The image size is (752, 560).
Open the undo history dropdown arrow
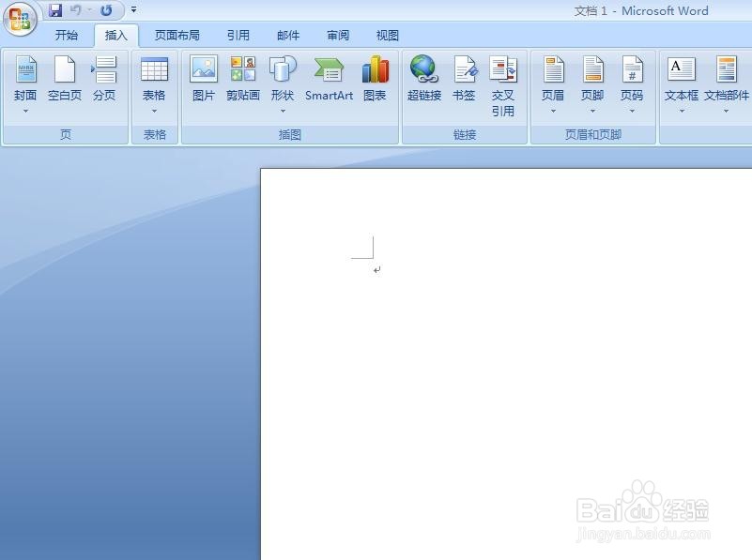point(89,10)
